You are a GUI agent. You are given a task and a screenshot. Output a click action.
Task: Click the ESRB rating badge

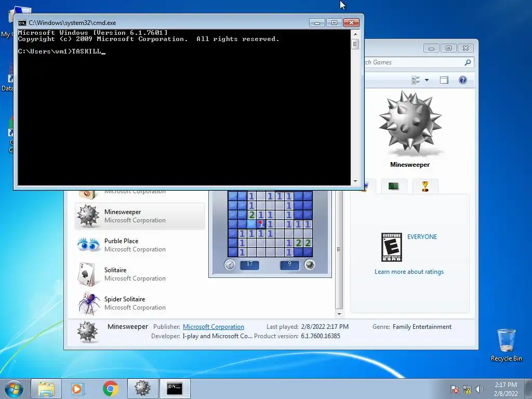[392, 247]
